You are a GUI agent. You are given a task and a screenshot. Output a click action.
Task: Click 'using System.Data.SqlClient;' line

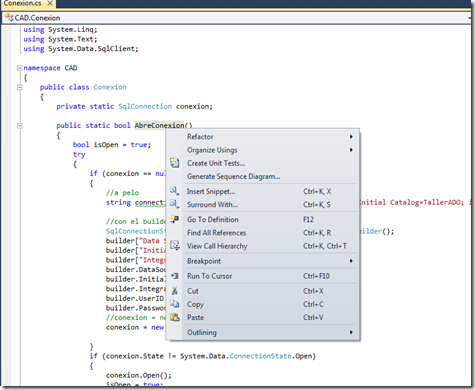click(x=81, y=49)
